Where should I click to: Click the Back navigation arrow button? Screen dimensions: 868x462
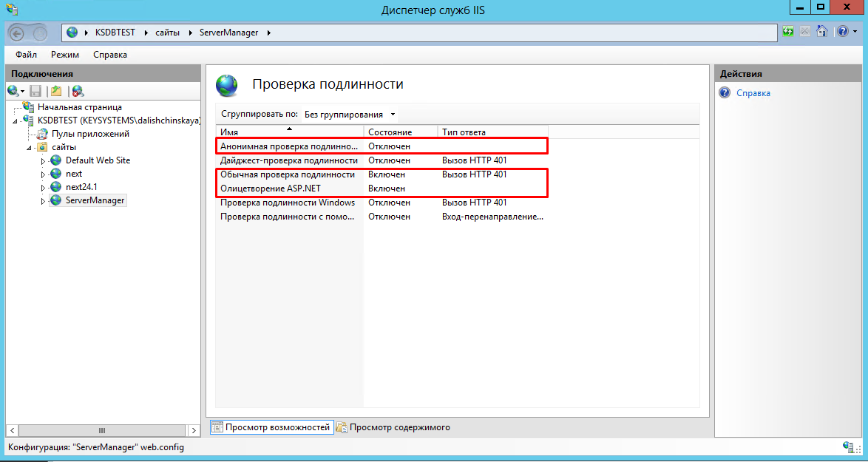pos(17,33)
